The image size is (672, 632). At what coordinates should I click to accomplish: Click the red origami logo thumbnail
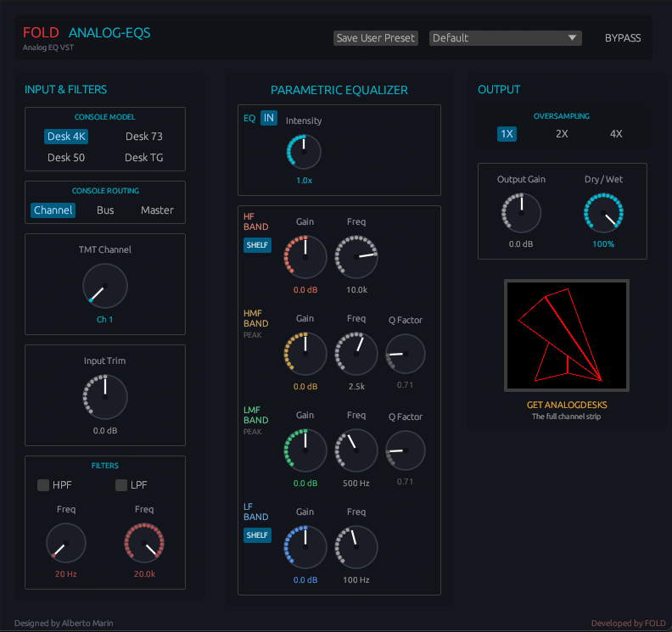point(567,335)
